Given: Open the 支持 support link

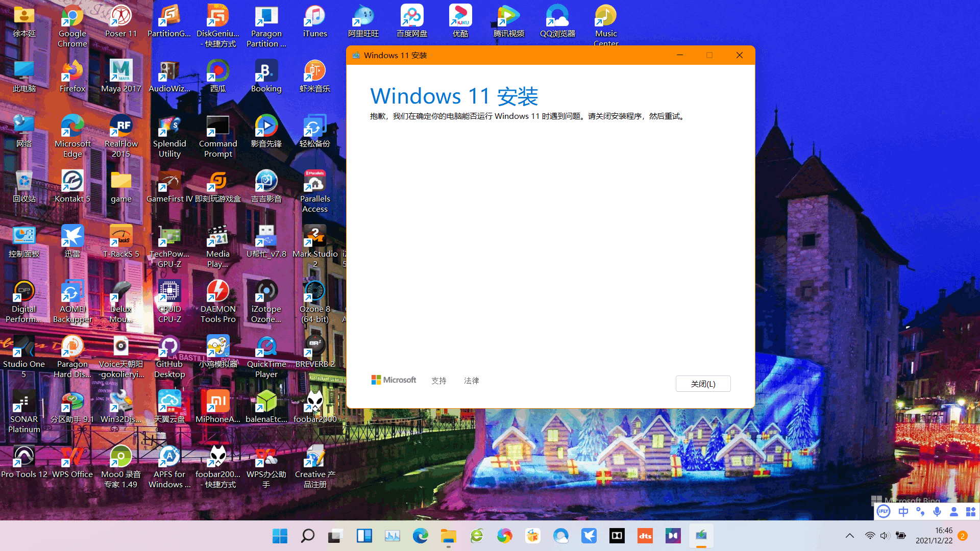Looking at the screenshot, I should pyautogui.click(x=438, y=381).
